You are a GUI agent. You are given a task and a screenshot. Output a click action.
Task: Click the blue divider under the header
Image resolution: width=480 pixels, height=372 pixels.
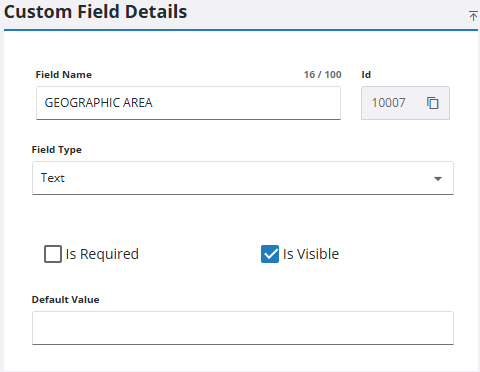241,30
